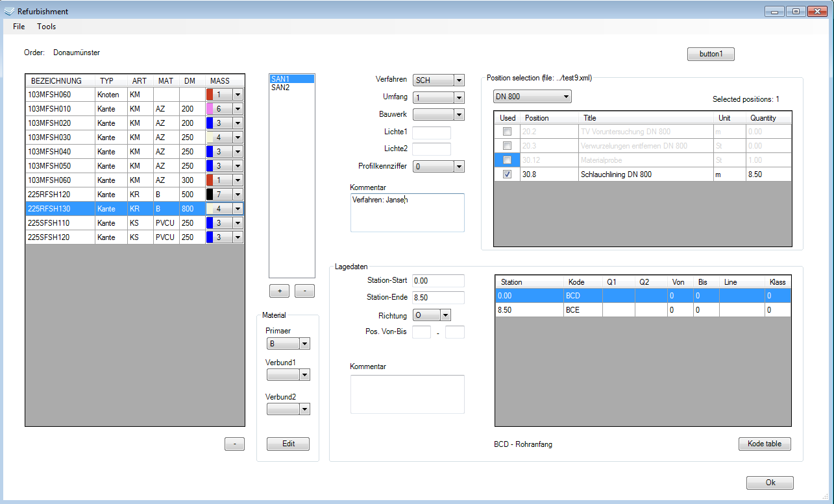The height and width of the screenshot is (504, 834).
Task: Click the TV Voruntersuchung DN 800 title cell
Action: pos(646,132)
